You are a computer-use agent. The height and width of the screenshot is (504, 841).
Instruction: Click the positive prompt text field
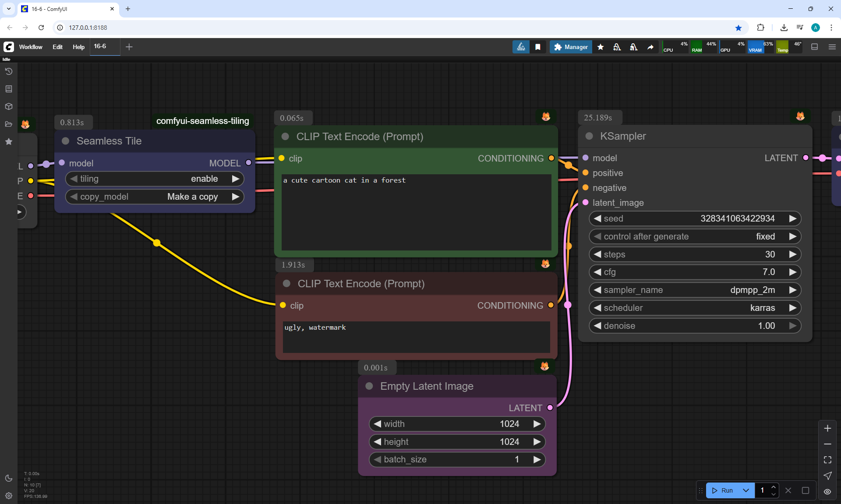tap(416, 212)
